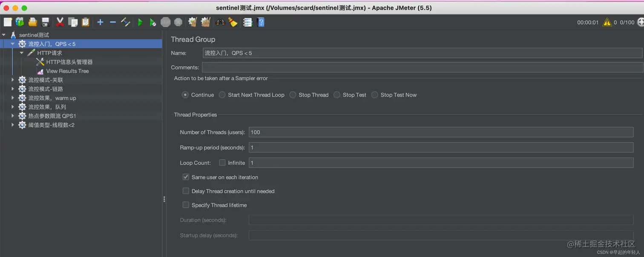Click the Duration (seconds) field
Screen dimensions: 644x257
441,220
